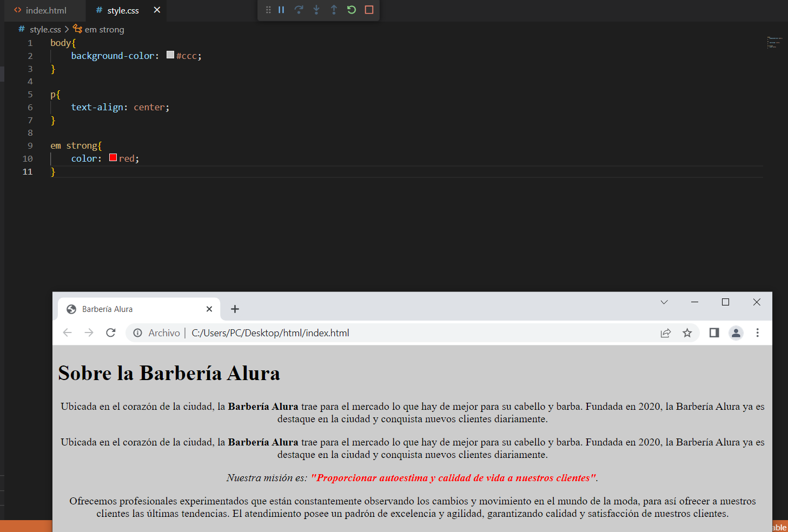This screenshot has width=788, height=532.
Task: Click the site information icon next to Archivo
Action: coord(138,332)
